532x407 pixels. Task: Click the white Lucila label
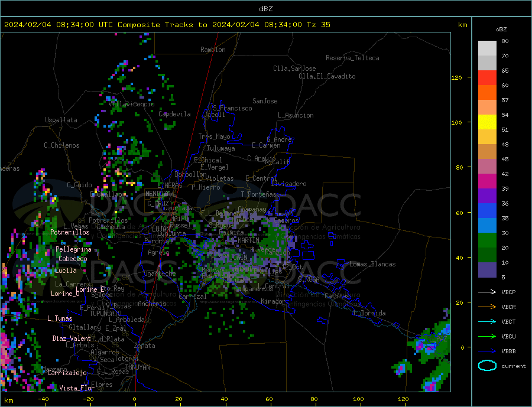click(x=66, y=271)
